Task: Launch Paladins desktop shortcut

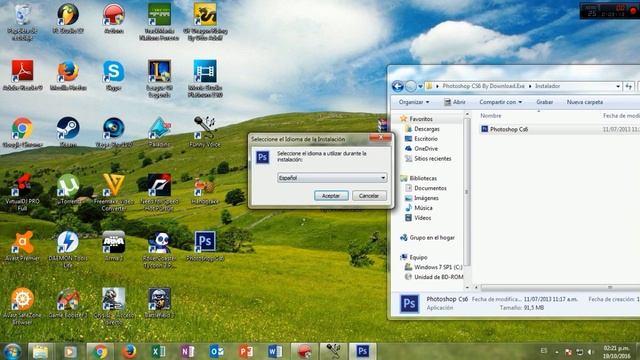Action: point(159,132)
